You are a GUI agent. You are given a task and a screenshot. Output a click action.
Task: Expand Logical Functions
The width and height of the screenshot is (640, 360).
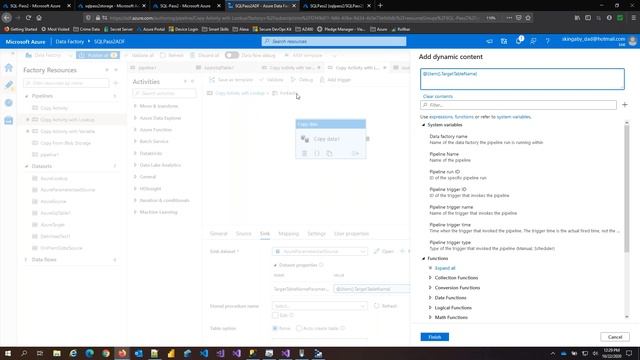coord(430,307)
